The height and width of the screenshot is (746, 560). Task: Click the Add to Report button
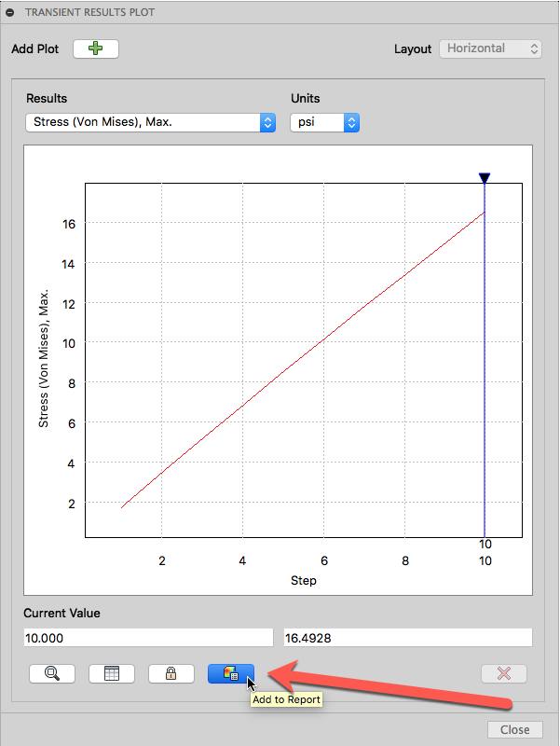230,673
